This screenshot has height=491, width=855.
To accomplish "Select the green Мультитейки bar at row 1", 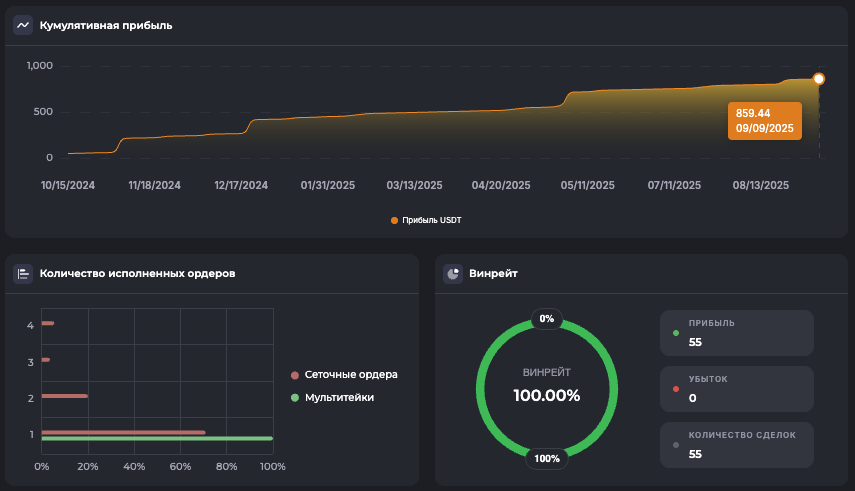I will [x=157, y=438].
